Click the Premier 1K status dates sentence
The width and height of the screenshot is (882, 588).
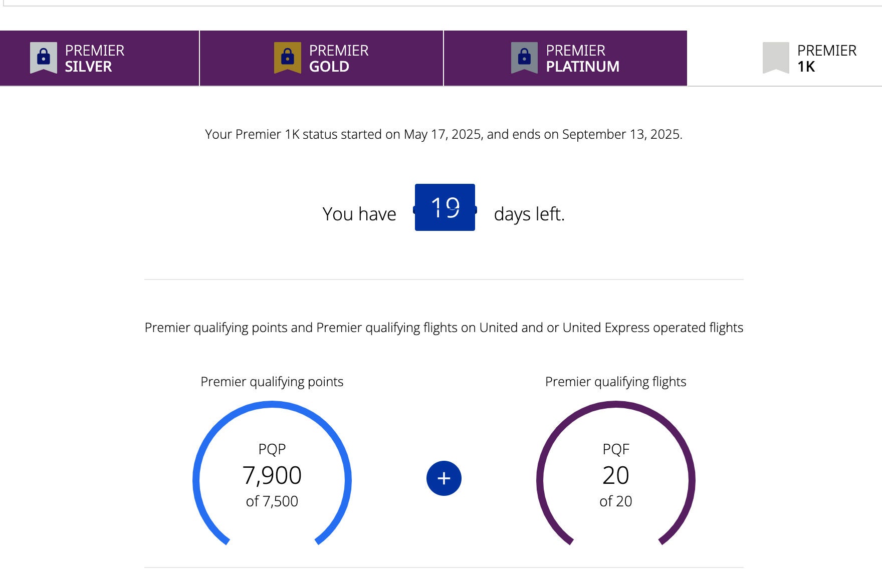(x=443, y=134)
